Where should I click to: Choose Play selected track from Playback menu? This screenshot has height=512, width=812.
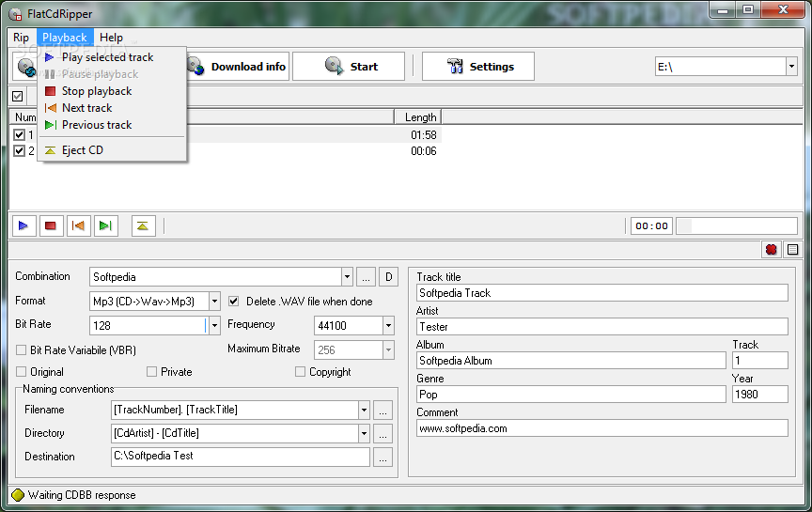tap(112, 57)
